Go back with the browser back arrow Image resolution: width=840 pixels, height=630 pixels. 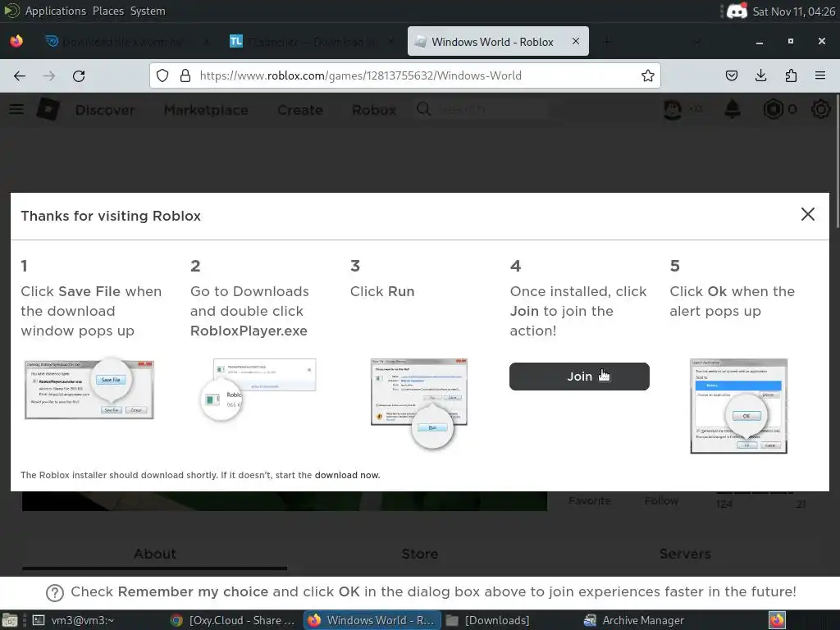tap(20, 75)
